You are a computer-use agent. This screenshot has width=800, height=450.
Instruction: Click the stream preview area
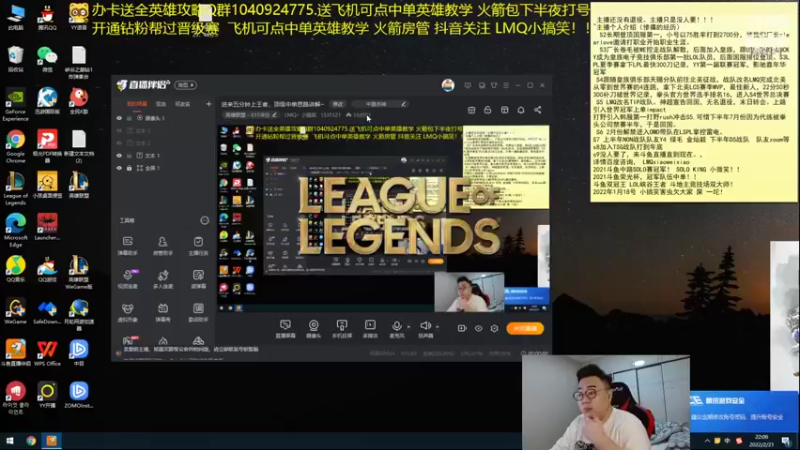click(384, 218)
